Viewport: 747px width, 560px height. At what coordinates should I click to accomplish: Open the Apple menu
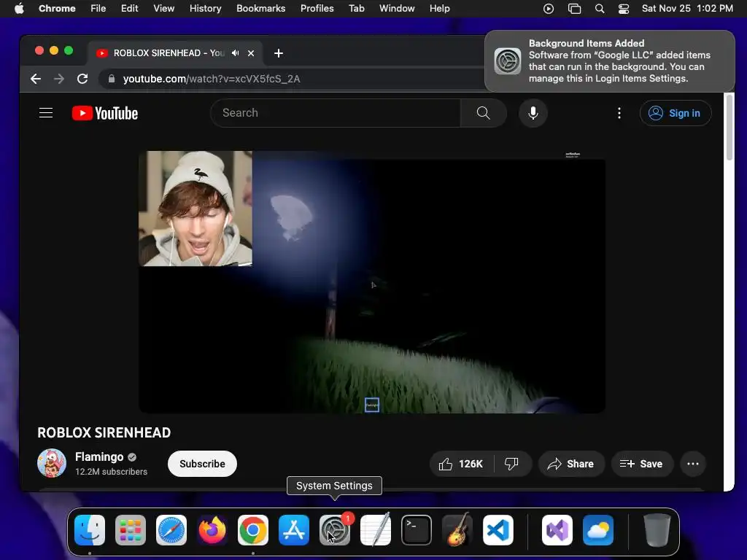(x=19, y=9)
